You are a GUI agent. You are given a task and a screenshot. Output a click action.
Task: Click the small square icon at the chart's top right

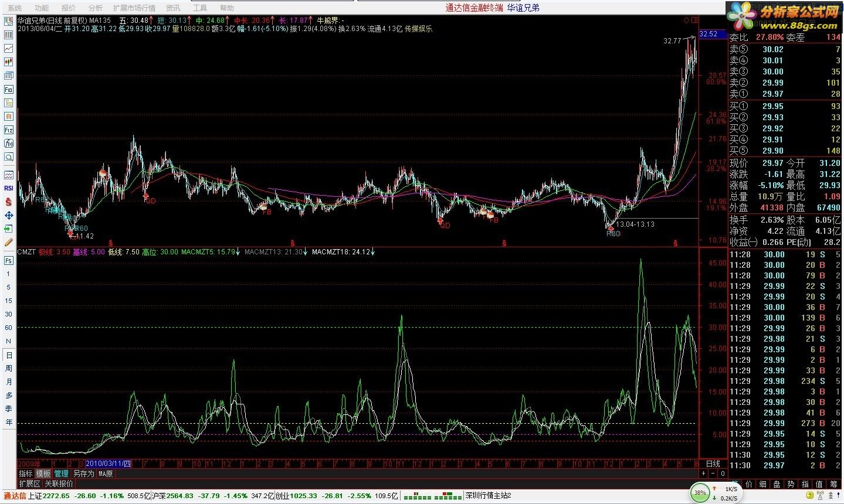tap(694, 21)
